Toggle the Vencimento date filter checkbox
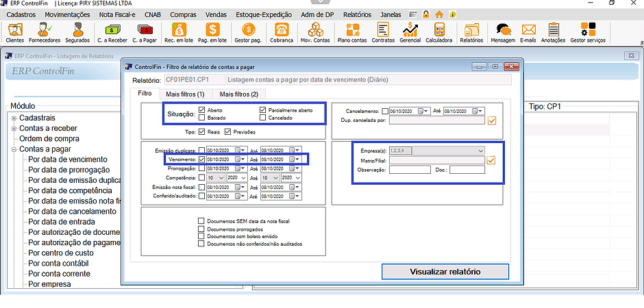This screenshot has width=644, height=308. [x=201, y=159]
